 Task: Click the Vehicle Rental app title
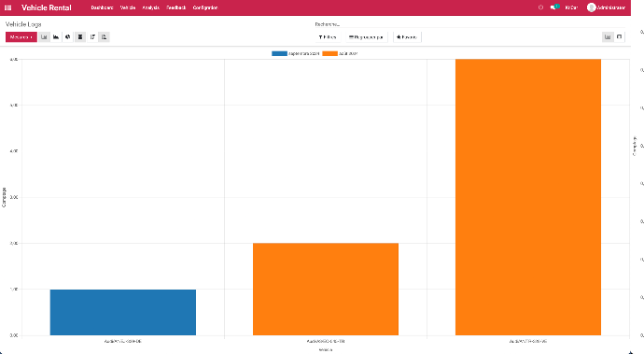47,7
